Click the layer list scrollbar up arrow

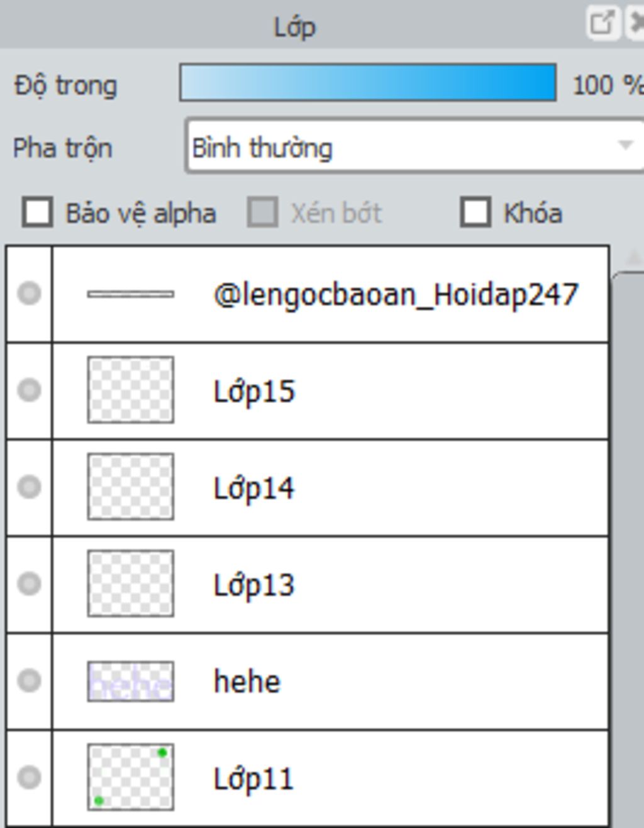[x=633, y=257]
